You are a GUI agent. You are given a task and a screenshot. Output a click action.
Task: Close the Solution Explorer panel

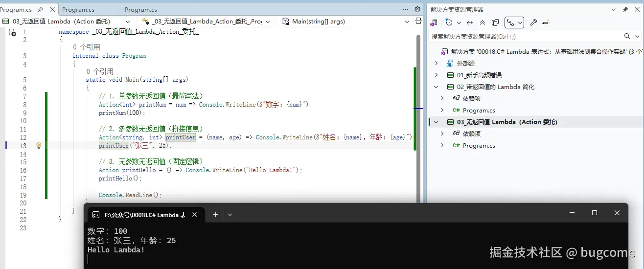click(x=637, y=9)
